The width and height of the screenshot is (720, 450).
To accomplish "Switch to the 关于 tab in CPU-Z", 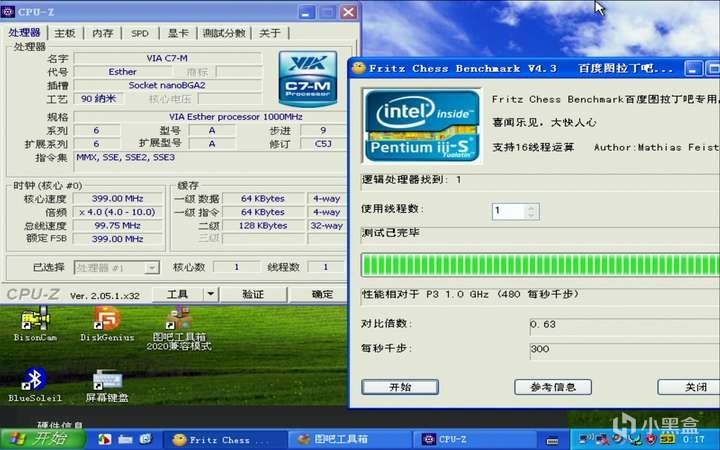I will 270,33.
